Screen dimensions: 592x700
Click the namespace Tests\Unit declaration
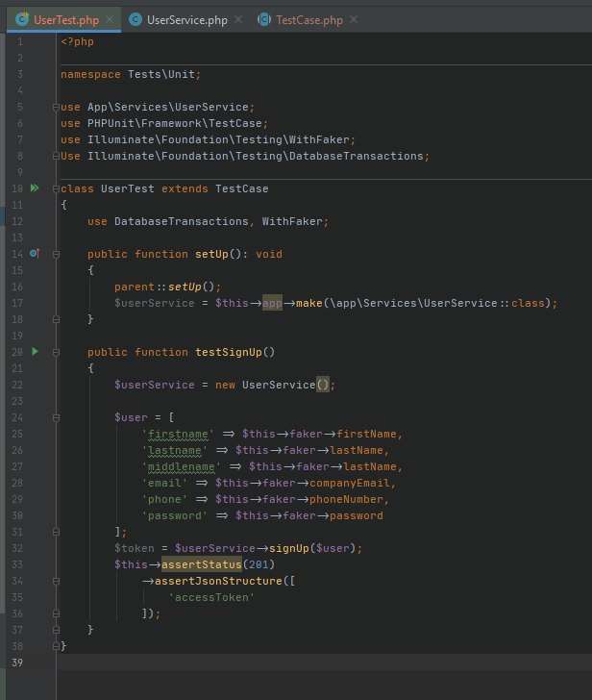pyautogui.click(x=131, y=74)
